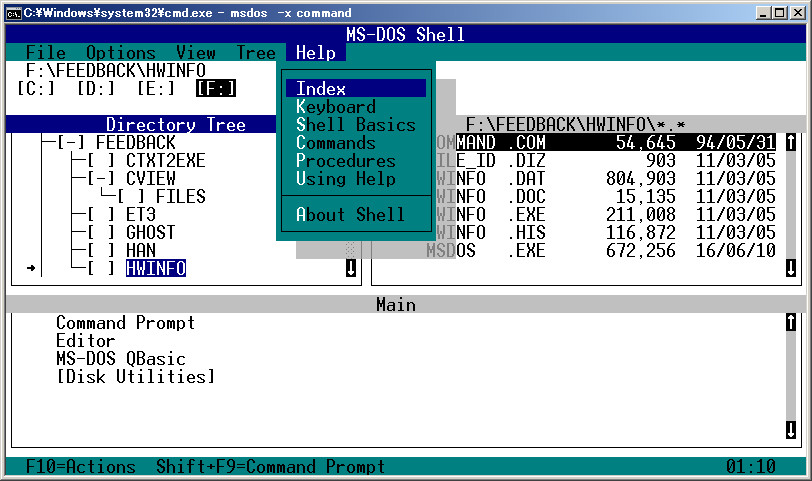
Task: Maximize the cmd.exe window
Action: coord(779,13)
